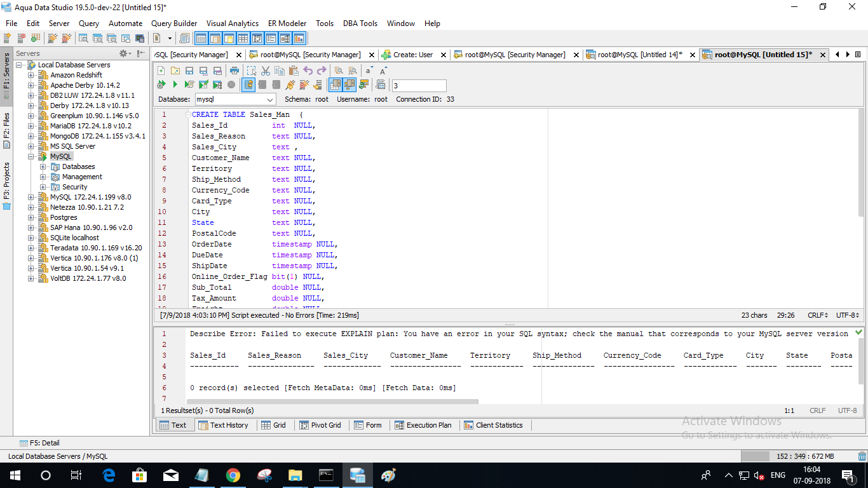Click the Cut scissors icon
The height and width of the screenshot is (488, 868).
click(265, 71)
